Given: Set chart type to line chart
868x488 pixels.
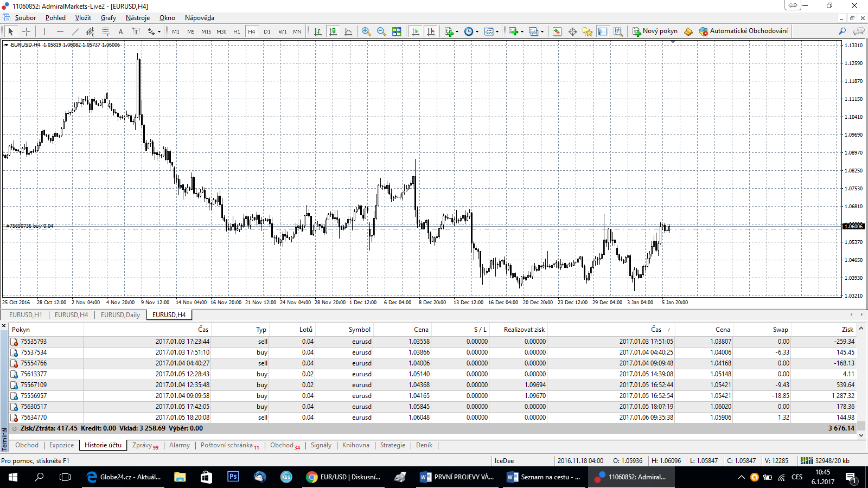Looking at the screenshot, I should 348,31.
